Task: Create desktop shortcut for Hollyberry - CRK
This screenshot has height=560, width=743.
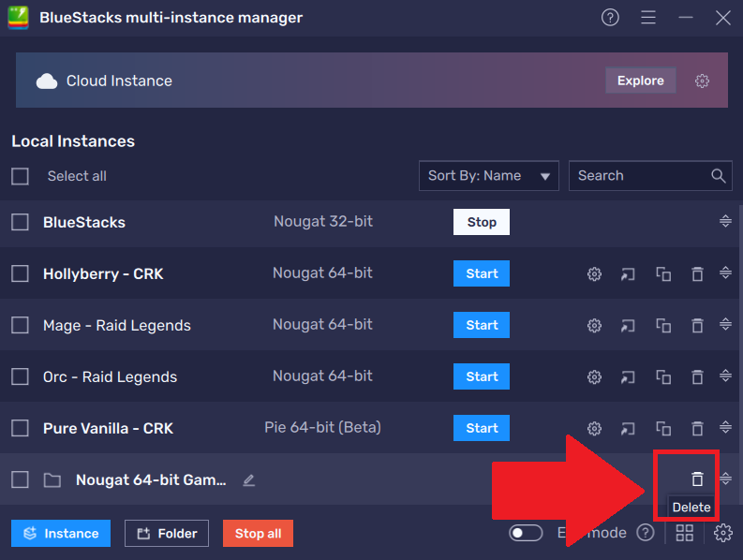Action: [x=628, y=274]
